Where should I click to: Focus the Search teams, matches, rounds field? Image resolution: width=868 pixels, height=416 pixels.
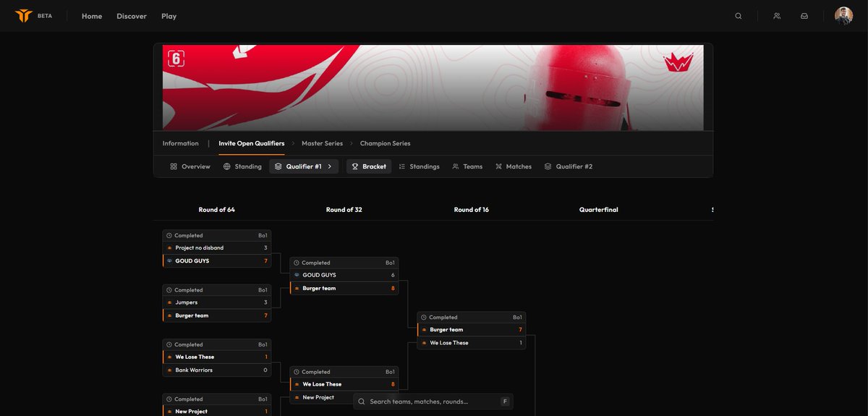pos(433,402)
